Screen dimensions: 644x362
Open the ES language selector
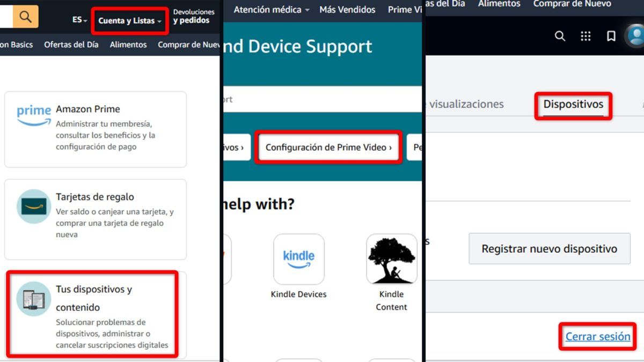pos(80,20)
